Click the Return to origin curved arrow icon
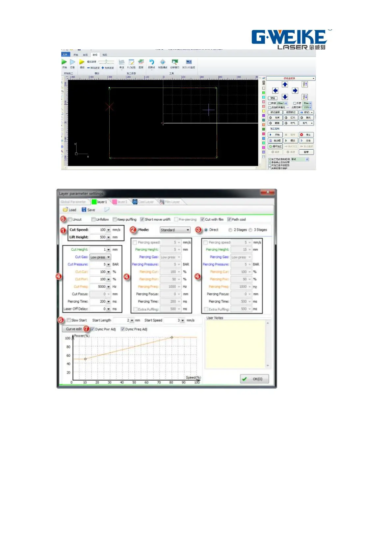 point(151,62)
